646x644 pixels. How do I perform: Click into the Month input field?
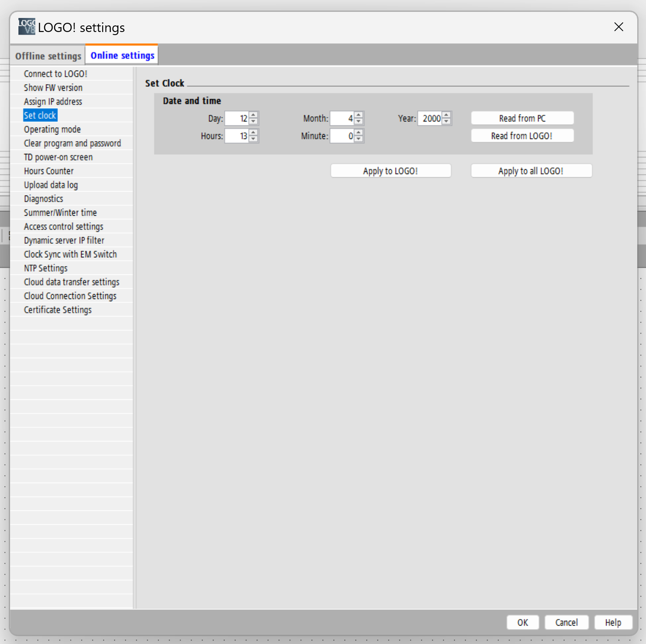pos(342,118)
